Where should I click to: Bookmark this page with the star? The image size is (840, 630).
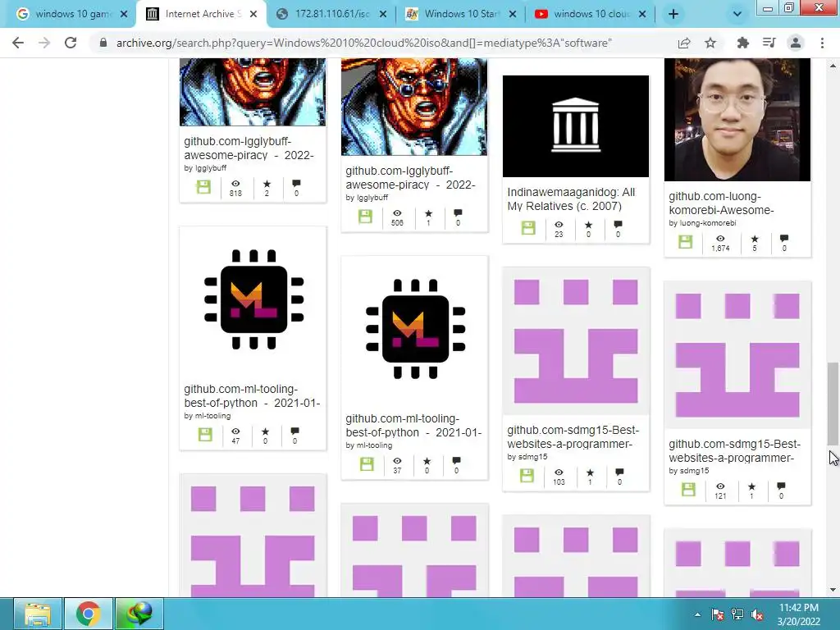coord(710,43)
